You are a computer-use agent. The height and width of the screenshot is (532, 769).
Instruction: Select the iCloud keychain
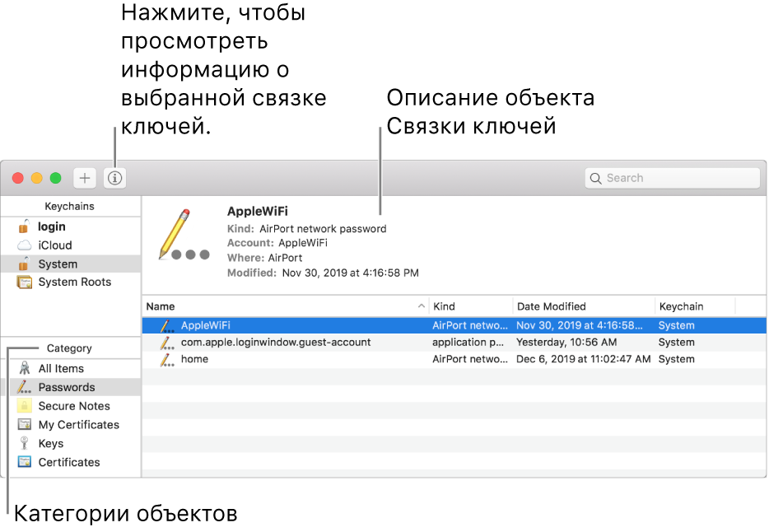click(x=71, y=245)
